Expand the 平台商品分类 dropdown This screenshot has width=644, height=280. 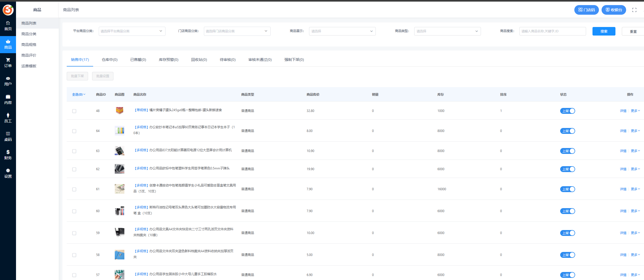(132, 31)
